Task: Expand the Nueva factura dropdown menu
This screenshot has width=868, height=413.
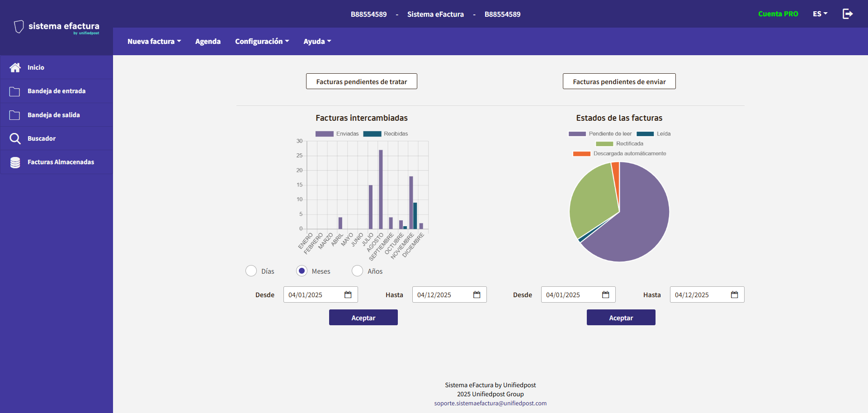Action: (x=154, y=42)
